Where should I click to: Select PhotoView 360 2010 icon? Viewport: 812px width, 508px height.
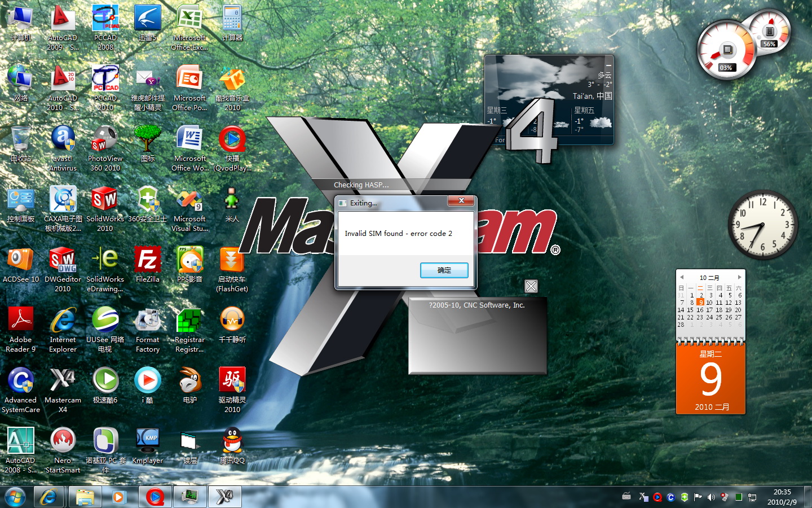click(x=105, y=148)
